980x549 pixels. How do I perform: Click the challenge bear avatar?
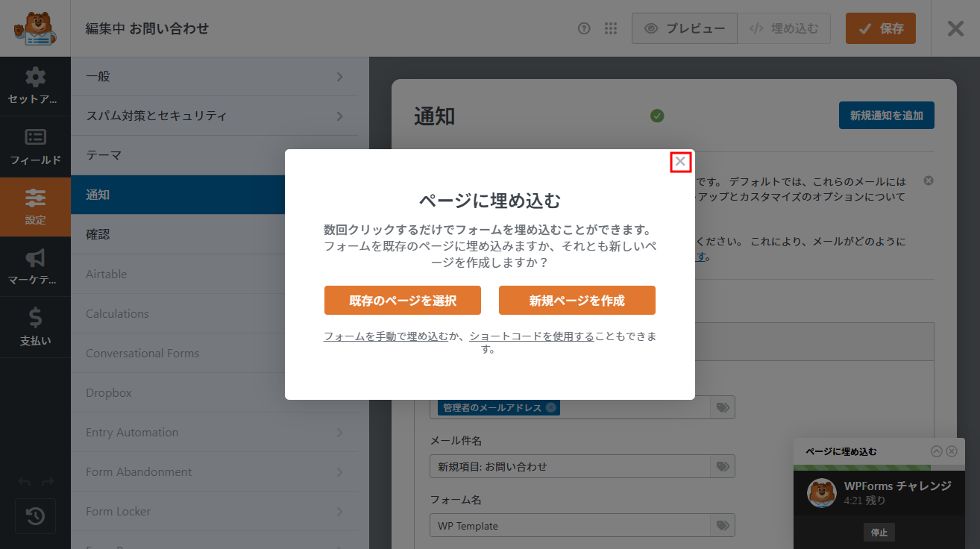[822, 493]
